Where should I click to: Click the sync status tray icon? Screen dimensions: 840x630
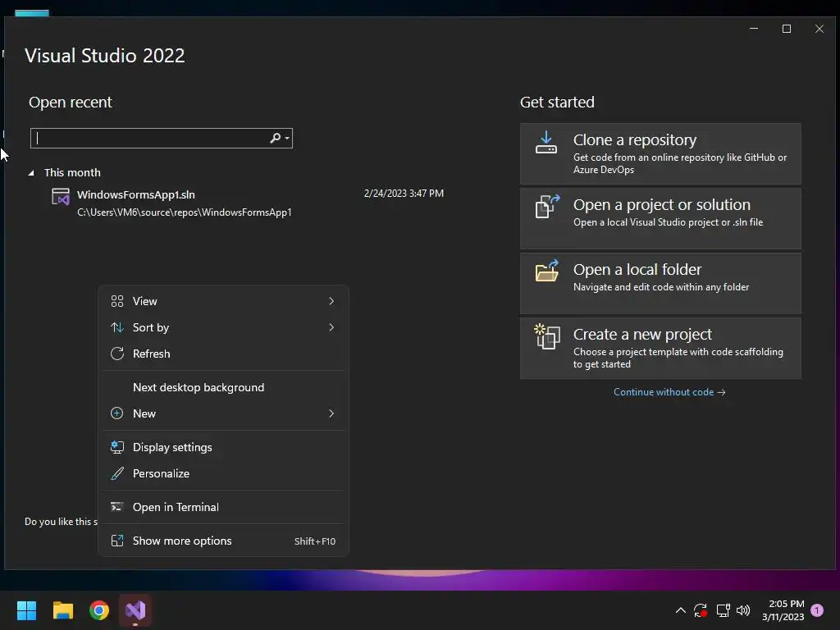click(x=701, y=610)
